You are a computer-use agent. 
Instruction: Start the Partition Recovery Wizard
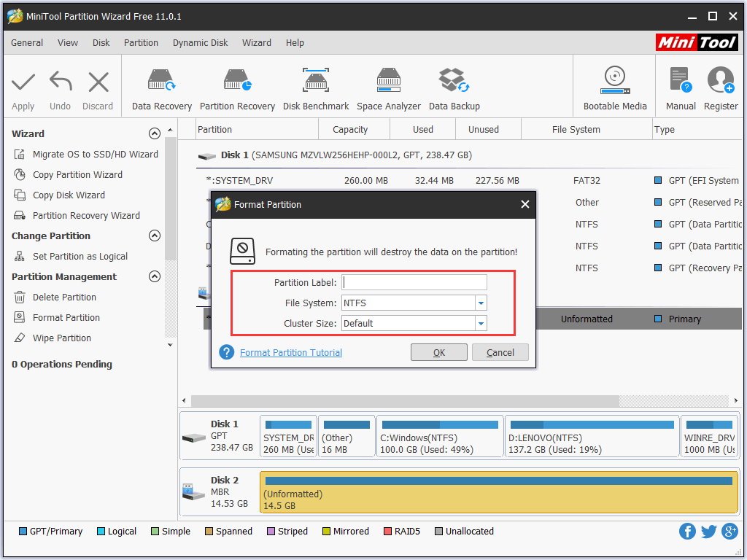tap(77, 216)
